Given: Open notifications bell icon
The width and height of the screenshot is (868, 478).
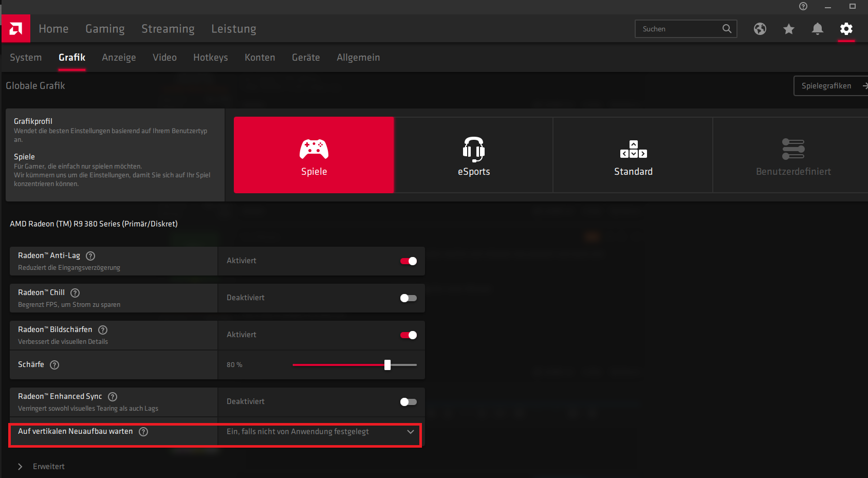Looking at the screenshot, I should (818, 29).
